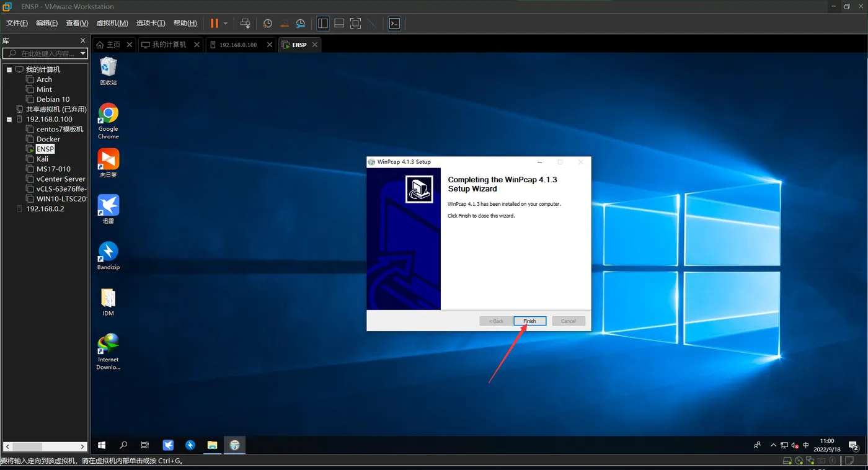Close the 库 library panel
Screen dimensions: 868x470
point(83,40)
